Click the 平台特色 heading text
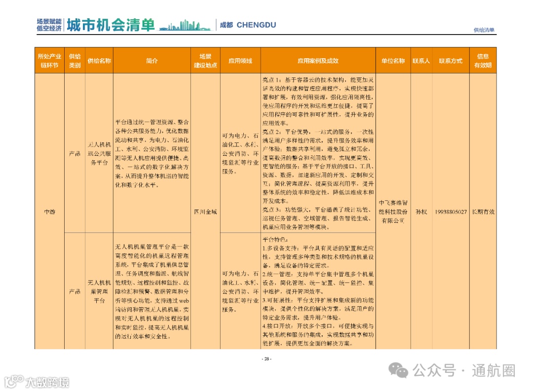 coord(275,240)
